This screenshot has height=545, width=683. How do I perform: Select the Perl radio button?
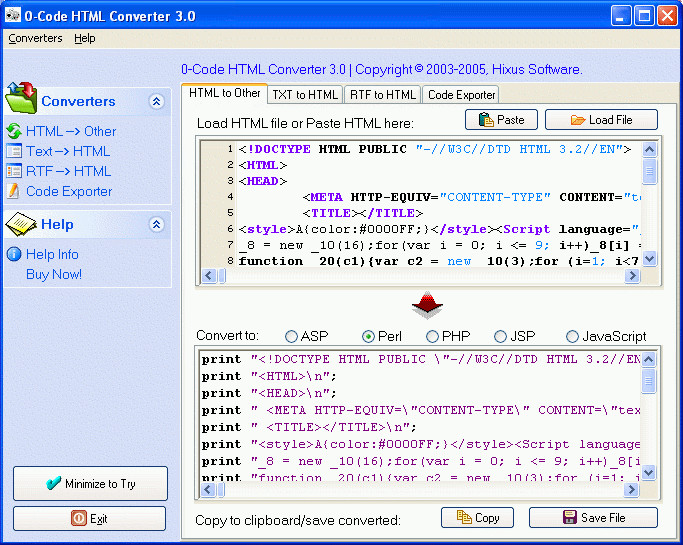tap(368, 336)
